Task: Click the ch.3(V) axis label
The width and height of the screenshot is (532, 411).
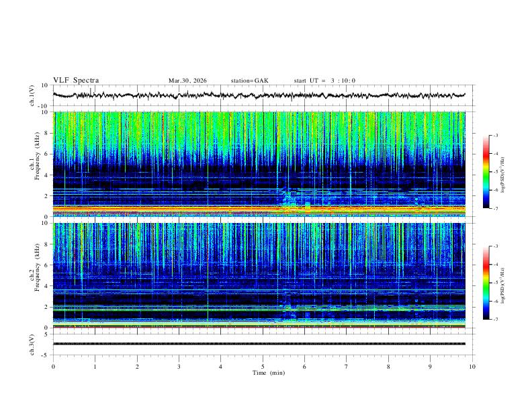Action: (x=32, y=345)
